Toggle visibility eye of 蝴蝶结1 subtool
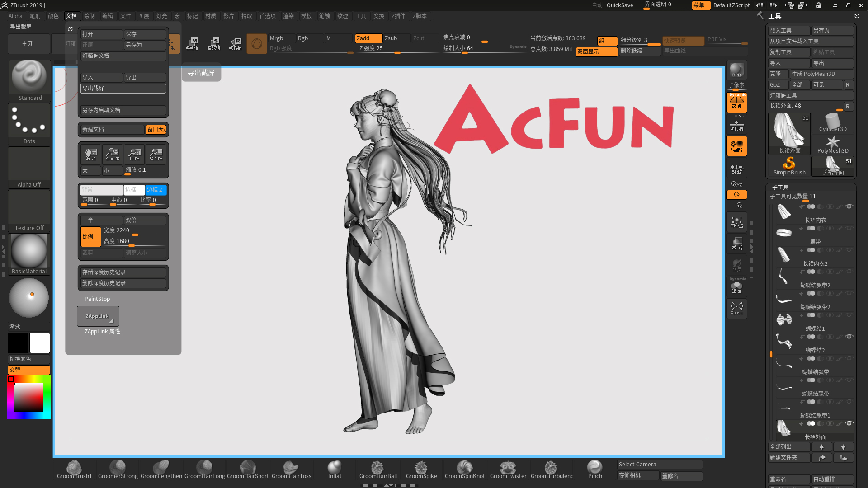Screen dimensions: 868x488 point(849,315)
